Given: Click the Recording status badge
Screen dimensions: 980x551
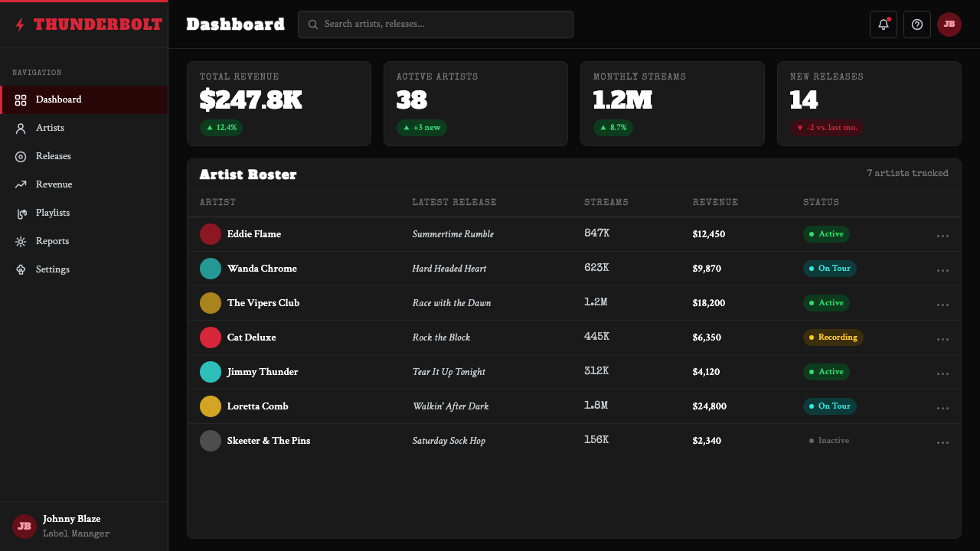Looking at the screenshot, I should click(833, 337).
